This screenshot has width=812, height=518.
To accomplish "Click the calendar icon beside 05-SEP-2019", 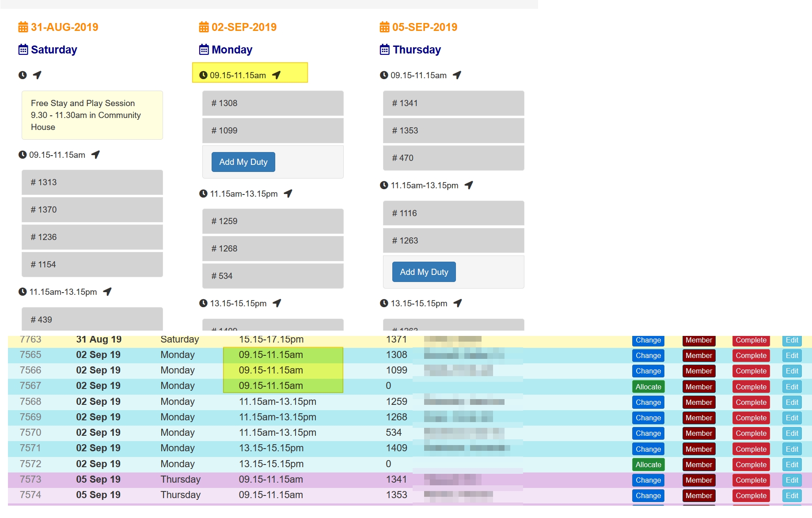I will 384,27.
